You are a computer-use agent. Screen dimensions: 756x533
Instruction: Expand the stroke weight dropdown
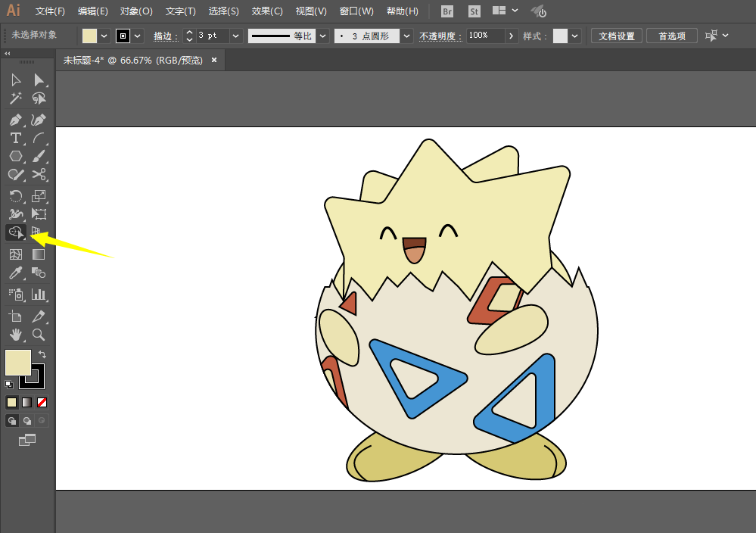(236, 36)
